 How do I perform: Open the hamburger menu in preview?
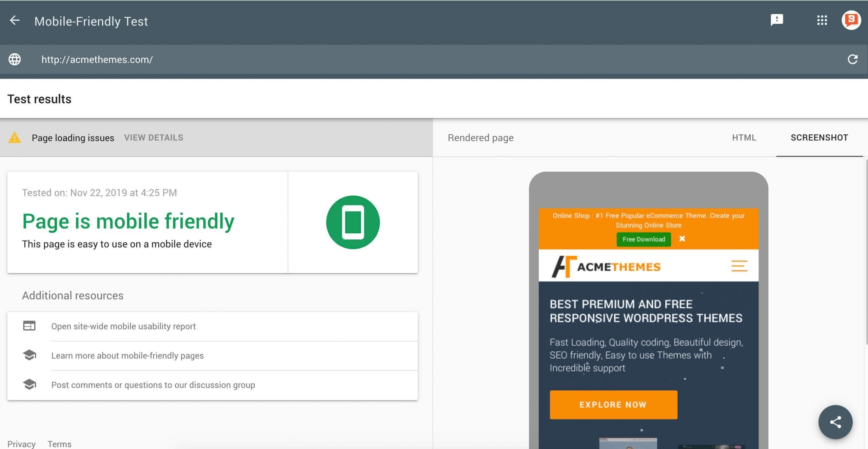739,266
